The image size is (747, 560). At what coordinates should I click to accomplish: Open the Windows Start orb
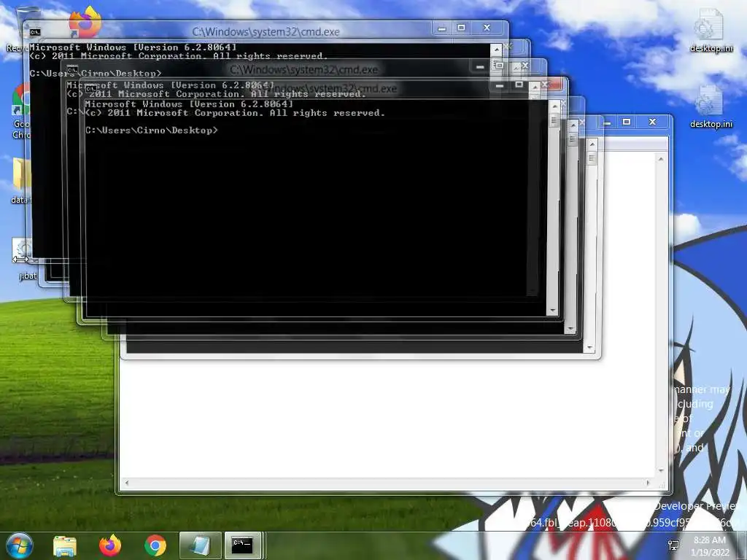coord(19,545)
